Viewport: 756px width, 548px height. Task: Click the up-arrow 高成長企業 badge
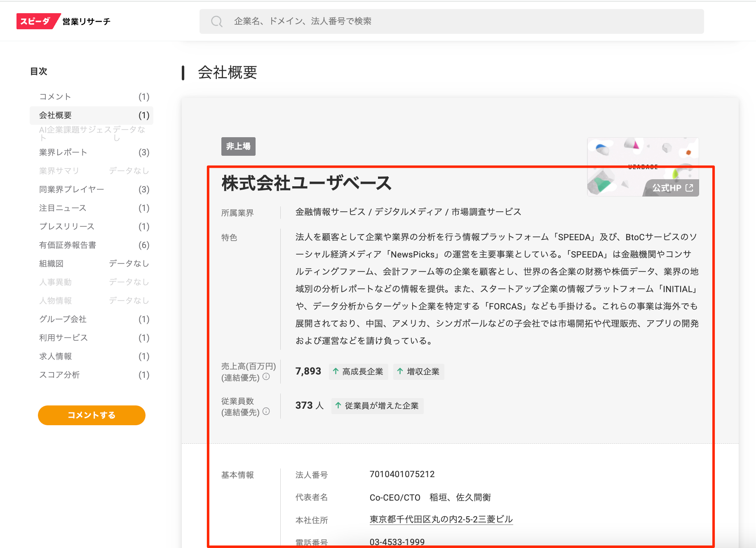[358, 371]
